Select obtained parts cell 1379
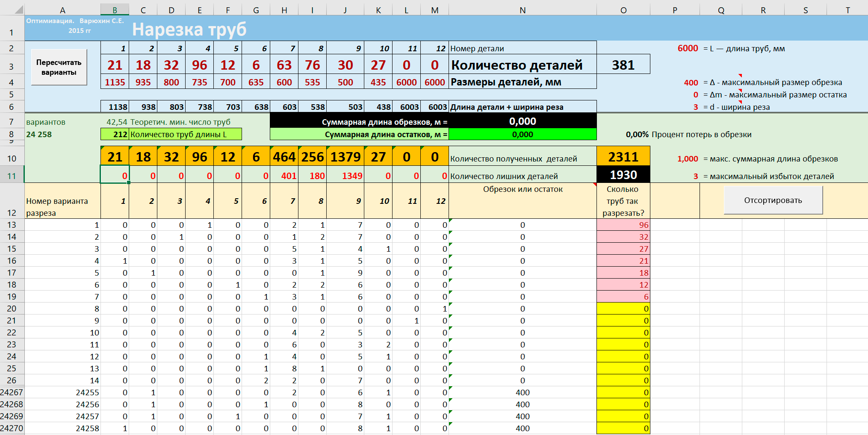 pyautogui.click(x=345, y=157)
